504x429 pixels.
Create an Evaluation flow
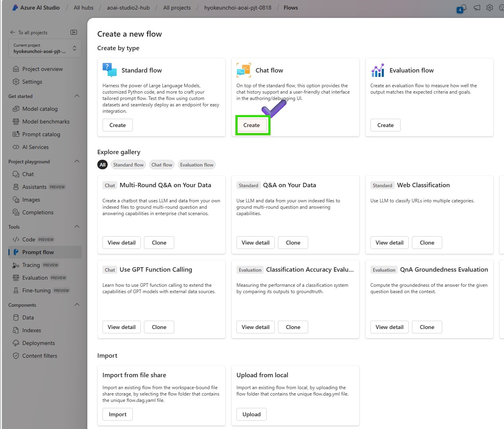(x=386, y=125)
